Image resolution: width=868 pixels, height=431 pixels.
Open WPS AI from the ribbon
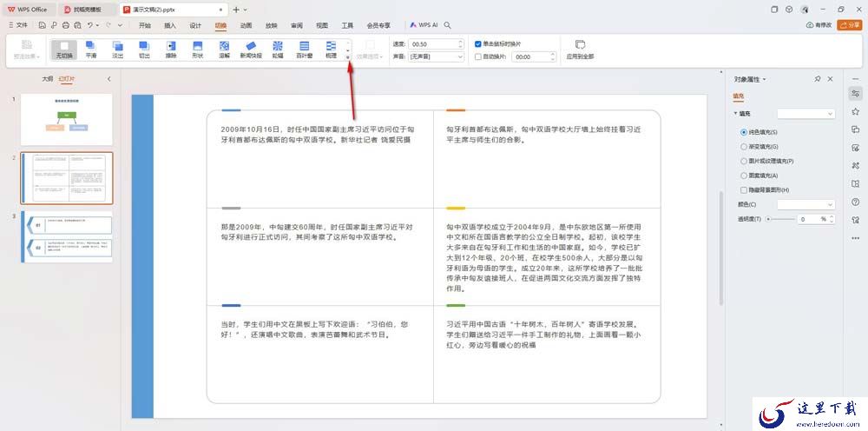pos(424,25)
